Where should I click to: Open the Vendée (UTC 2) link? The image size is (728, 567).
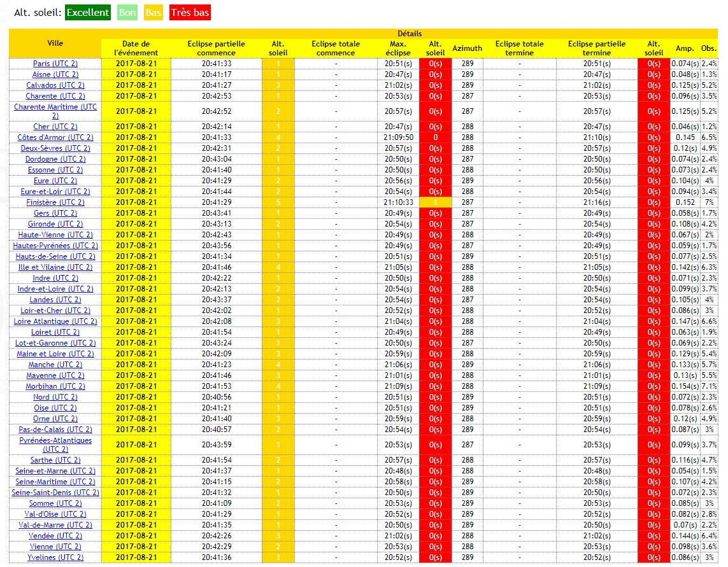point(55,536)
